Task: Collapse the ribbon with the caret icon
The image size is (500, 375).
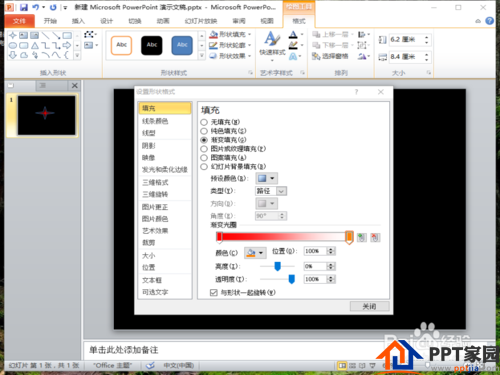Action: pyautogui.click(x=478, y=21)
